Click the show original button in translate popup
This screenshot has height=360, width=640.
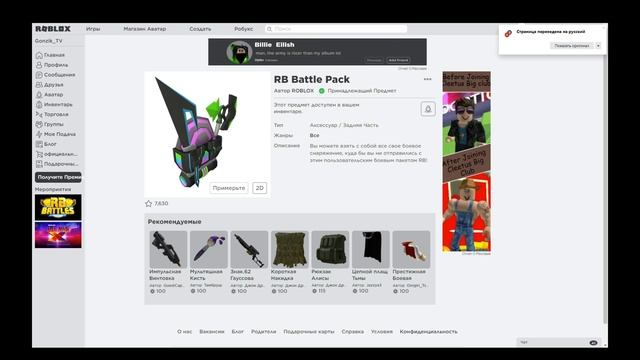point(571,46)
